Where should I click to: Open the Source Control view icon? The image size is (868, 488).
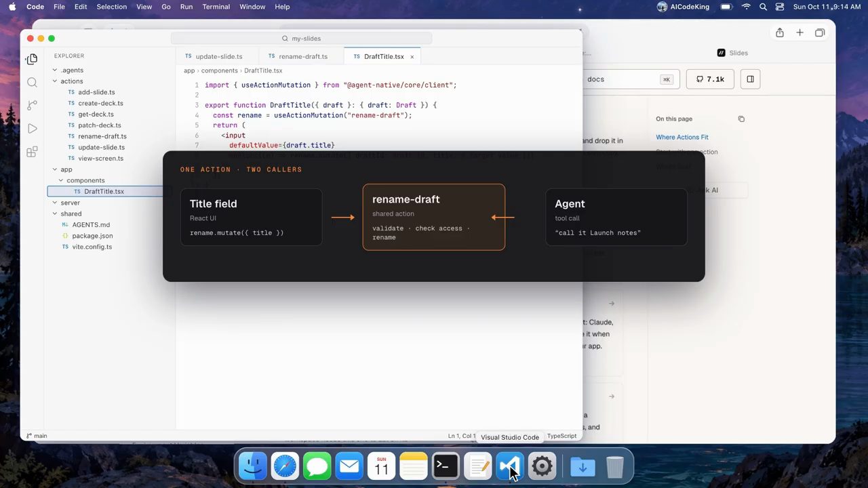32,105
